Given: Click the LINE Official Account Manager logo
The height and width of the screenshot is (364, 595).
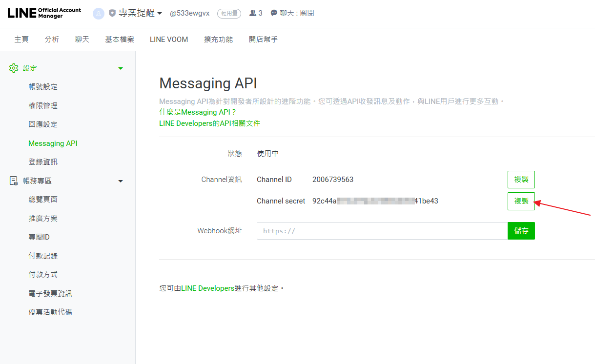Looking at the screenshot, I should pos(44,13).
